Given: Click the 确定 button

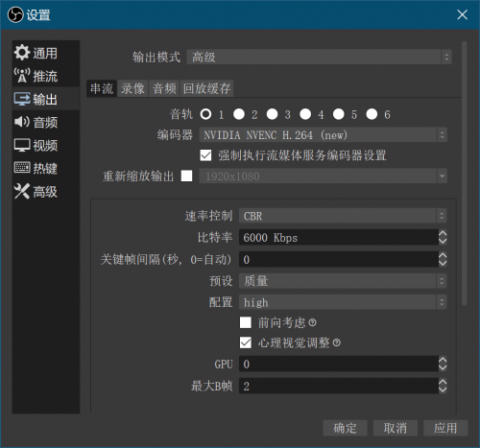Looking at the screenshot, I should (345, 428).
